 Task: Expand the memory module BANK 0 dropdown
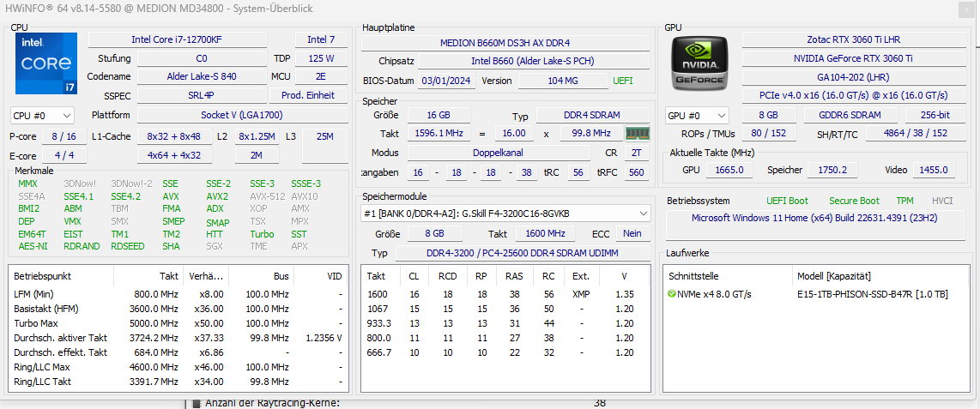[x=505, y=214]
